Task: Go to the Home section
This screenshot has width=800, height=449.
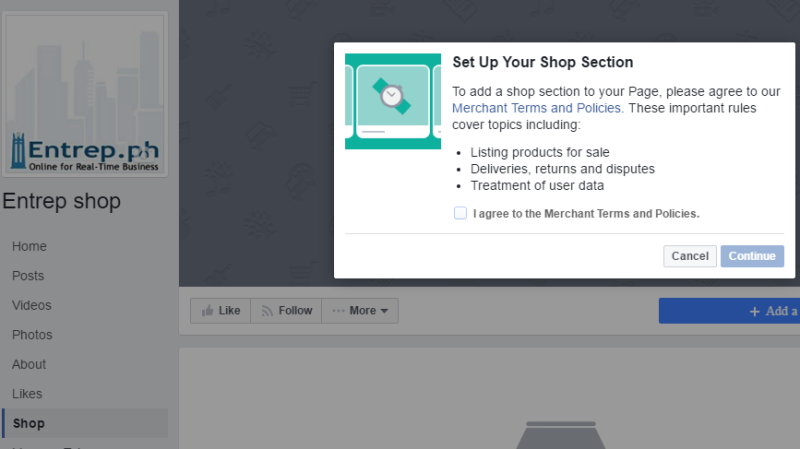Action: pos(30,246)
